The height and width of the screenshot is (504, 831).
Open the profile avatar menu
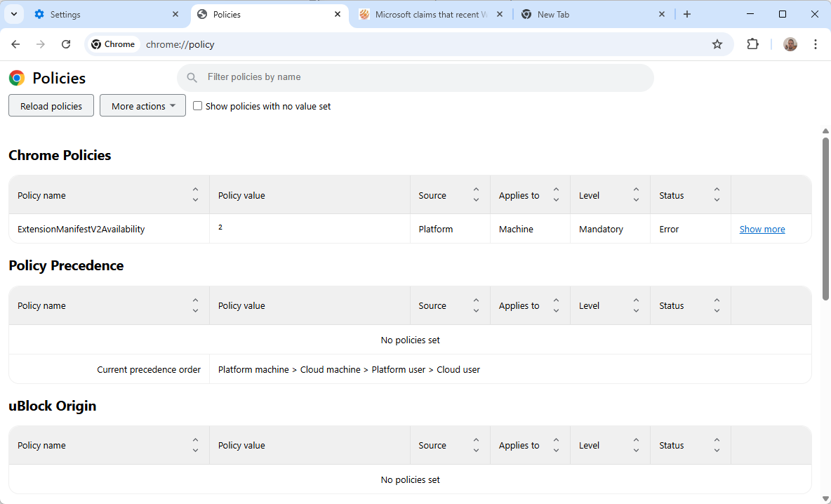tap(790, 44)
